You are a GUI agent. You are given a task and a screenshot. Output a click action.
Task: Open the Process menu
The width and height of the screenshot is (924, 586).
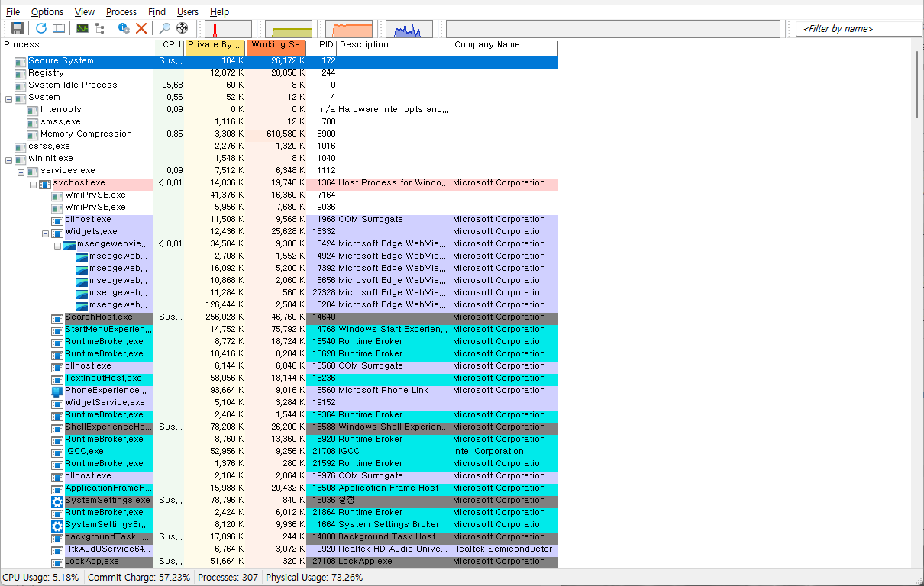click(x=121, y=11)
